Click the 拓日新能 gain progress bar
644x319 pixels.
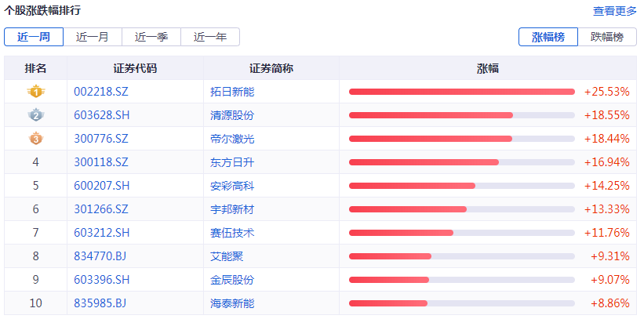tap(461, 92)
